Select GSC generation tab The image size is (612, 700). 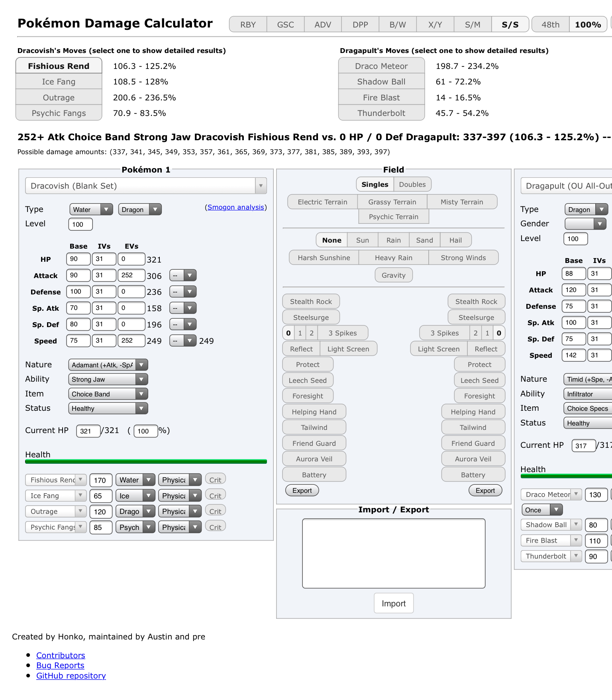pos(285,25)
